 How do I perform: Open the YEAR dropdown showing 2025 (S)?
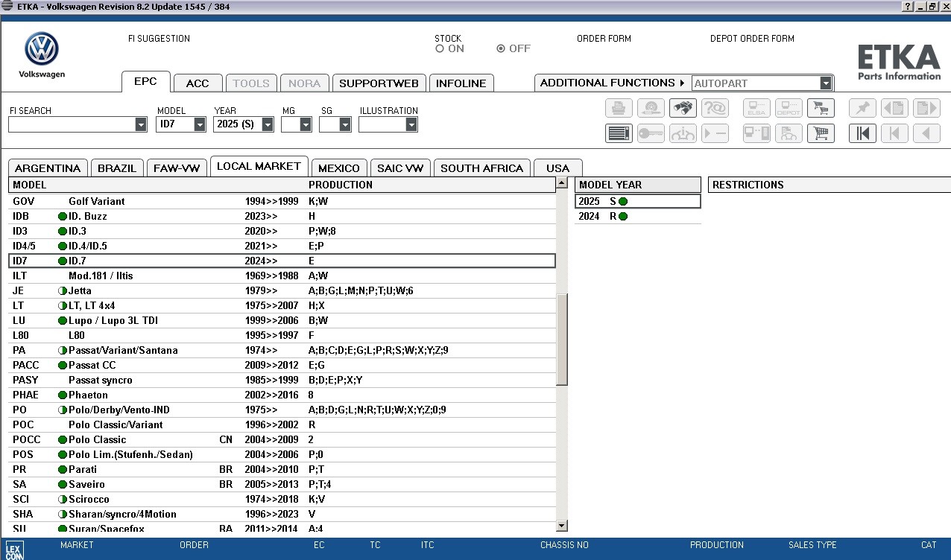click(268, 124)
